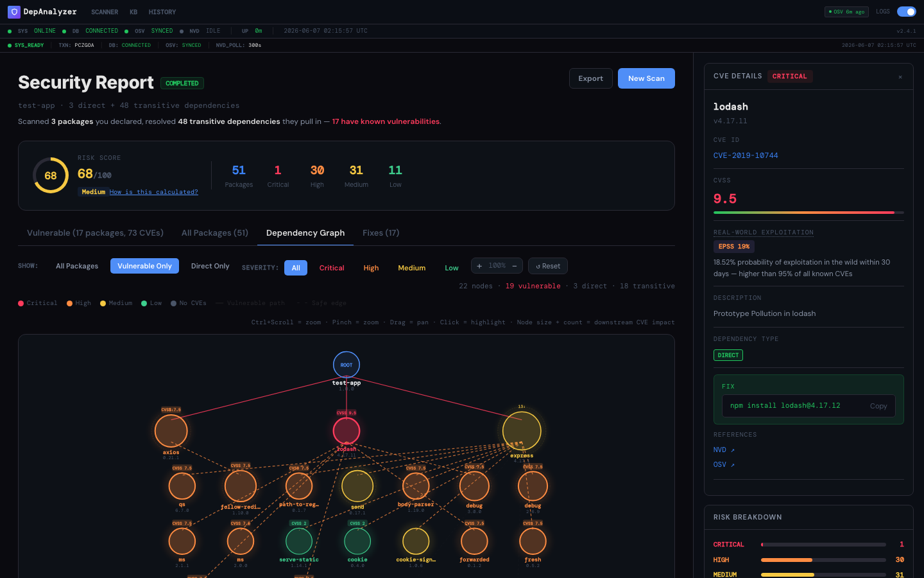Select the body-parser node
This screenshot has height=578, width=924.
[x=416, y=486]
